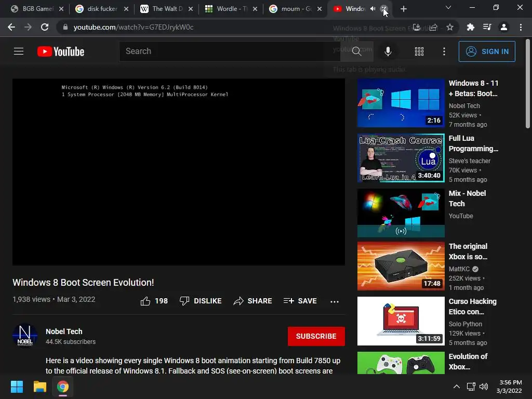Image resolution: width=532 pixels, height=399 pixels.
Task: Open the Chrome three-dot menu
Action: [x=521, y=27]
